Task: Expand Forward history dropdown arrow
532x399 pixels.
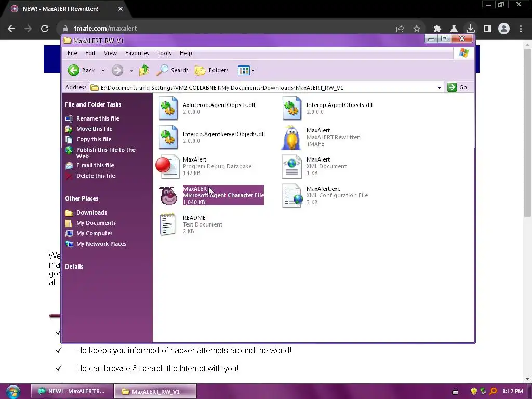Action: 131,71
